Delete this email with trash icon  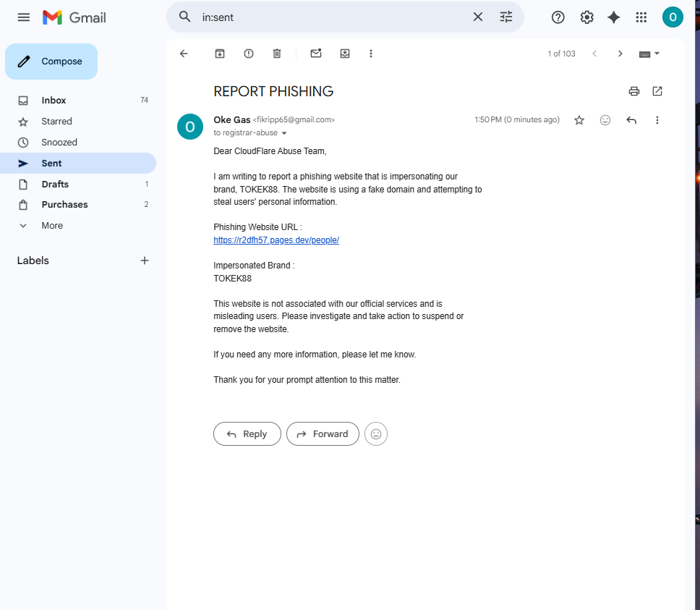coord(277,54)
